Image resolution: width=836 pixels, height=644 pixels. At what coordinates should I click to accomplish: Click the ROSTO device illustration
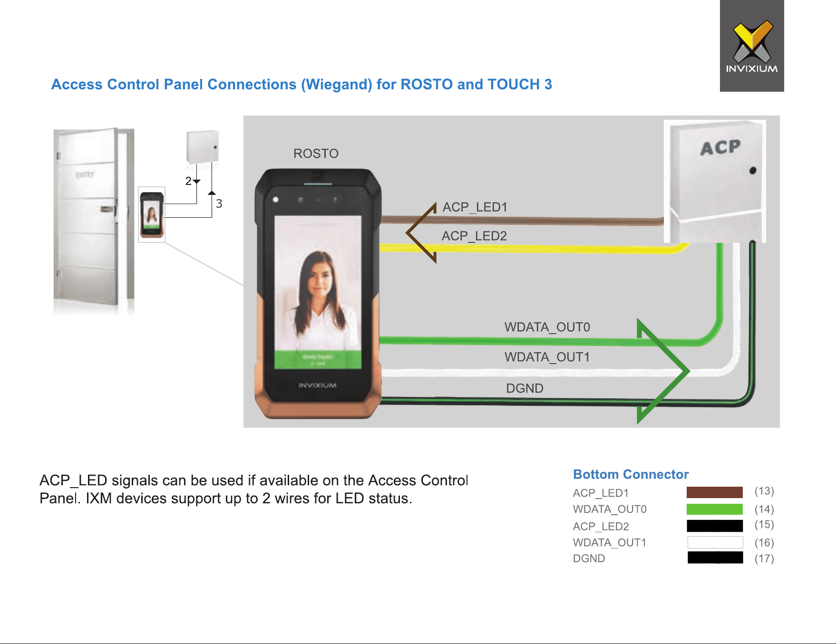[x=318, y=294]
